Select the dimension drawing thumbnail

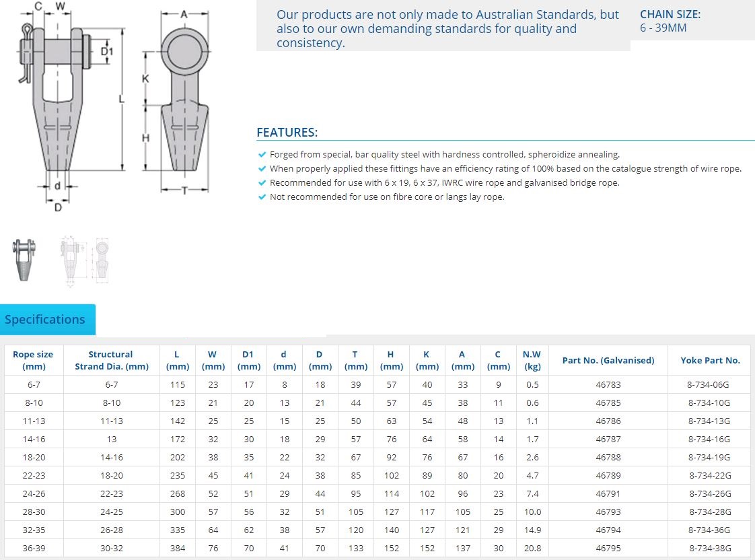pyautogui.click(x=85, y=261)
